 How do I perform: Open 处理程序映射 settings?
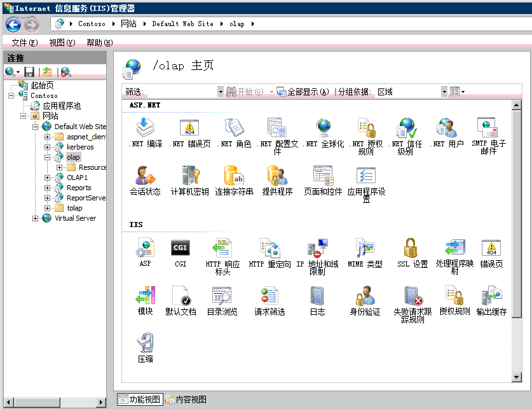pos(454,248)
